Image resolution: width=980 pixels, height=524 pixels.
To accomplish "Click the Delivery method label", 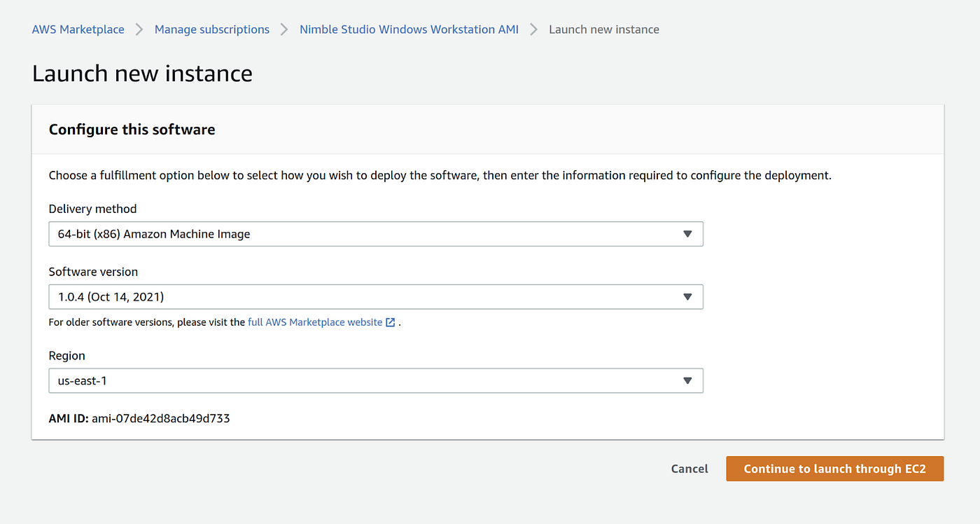I will 93,209.
